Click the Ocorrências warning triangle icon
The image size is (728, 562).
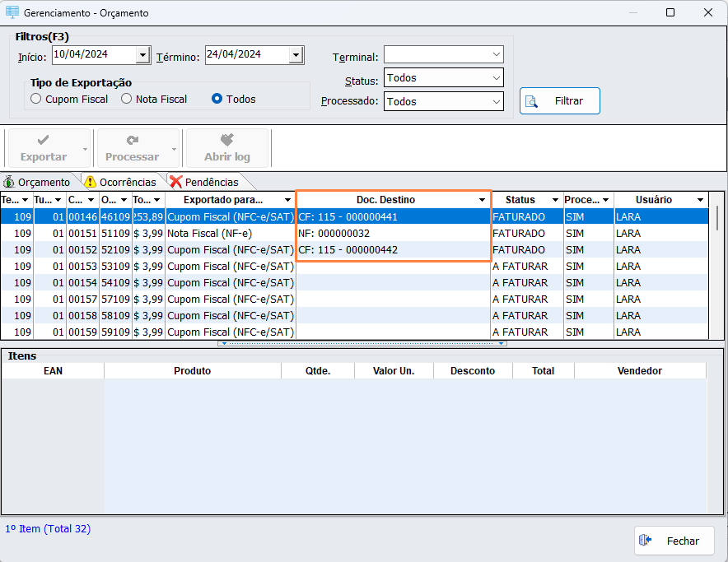[x=91, y=182]
